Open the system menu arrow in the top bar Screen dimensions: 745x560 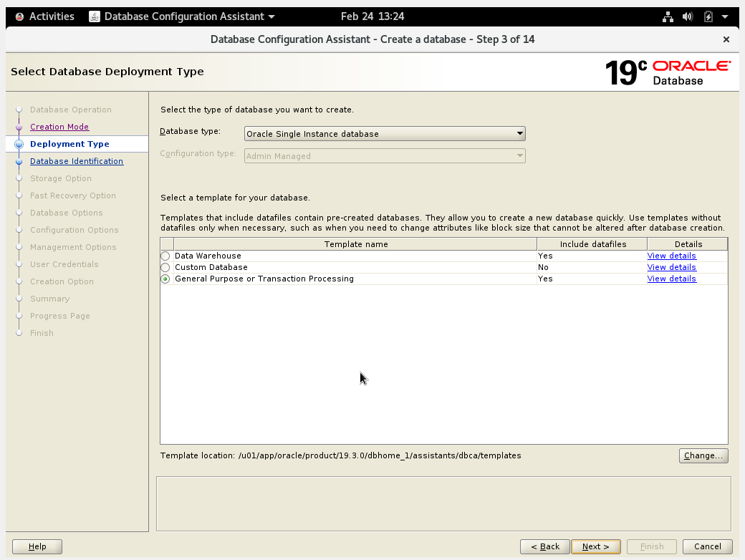click(725, 16)
